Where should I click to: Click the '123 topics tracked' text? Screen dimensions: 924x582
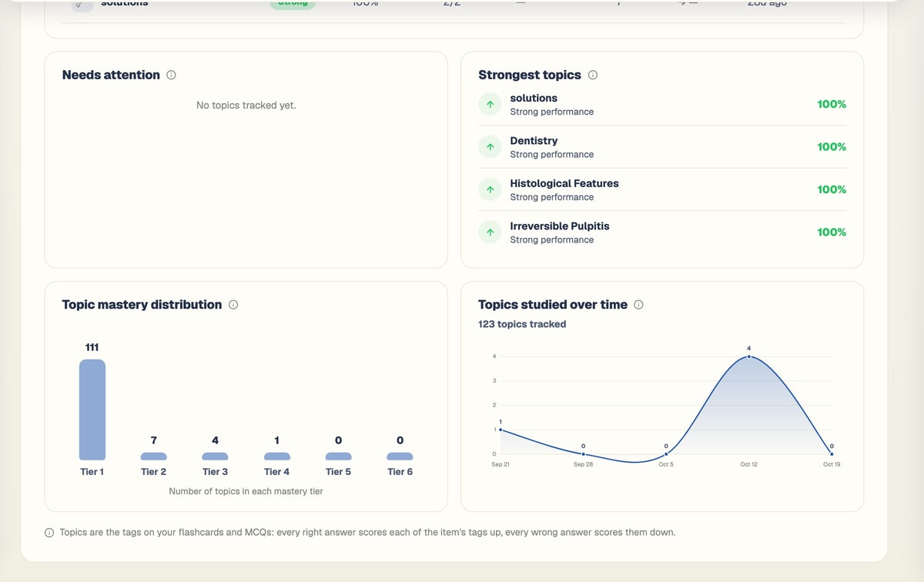(522, 324)
